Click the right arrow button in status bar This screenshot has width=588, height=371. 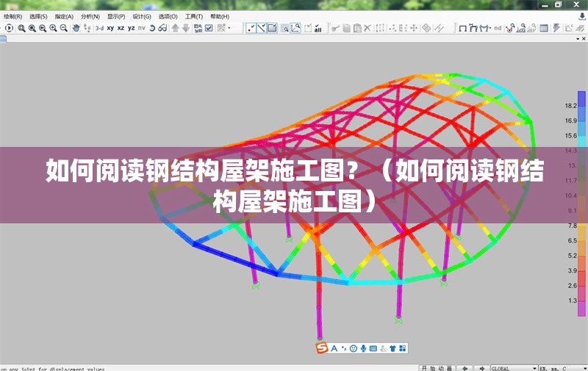coord(482,368)
